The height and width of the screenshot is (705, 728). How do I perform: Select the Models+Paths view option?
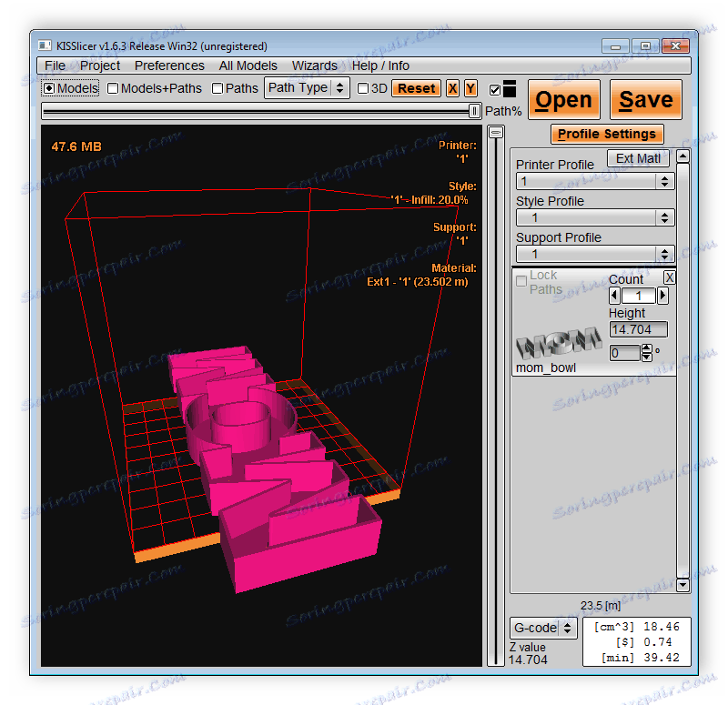(113, 88)
